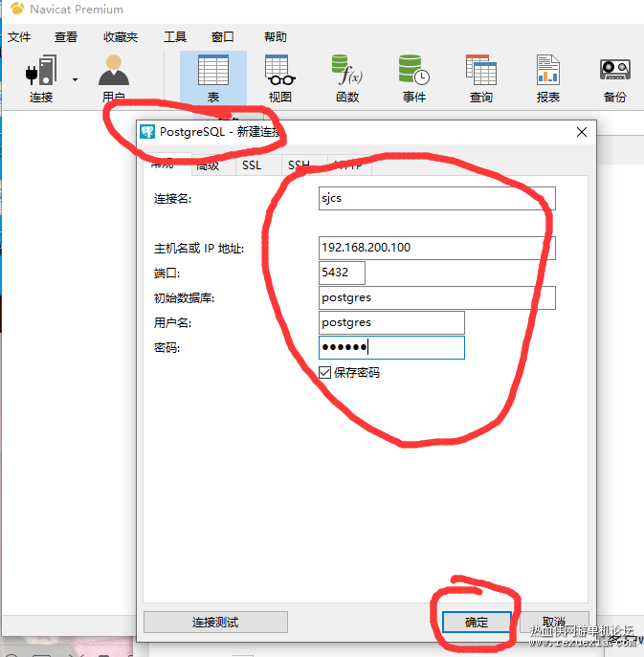Screen dimensions: 644x657
Task: Select the Table (表) toolbar icon
Action: pos(213,70)
